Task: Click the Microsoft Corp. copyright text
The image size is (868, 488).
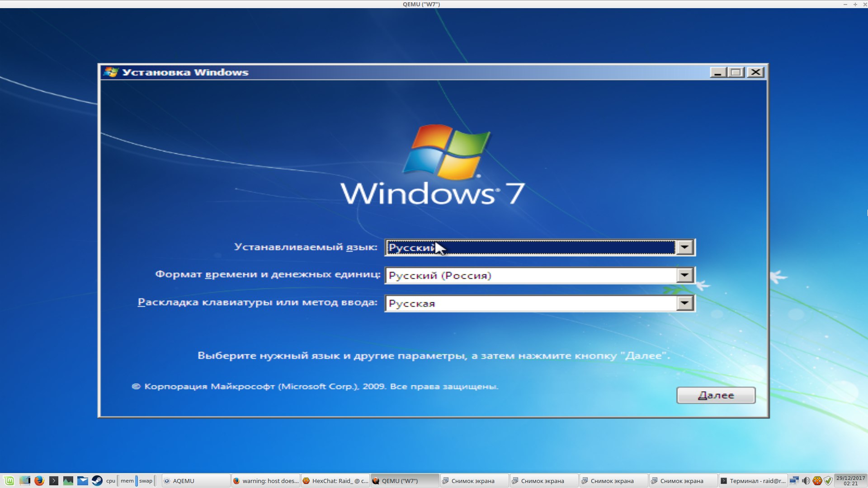Action: (315, 386)
